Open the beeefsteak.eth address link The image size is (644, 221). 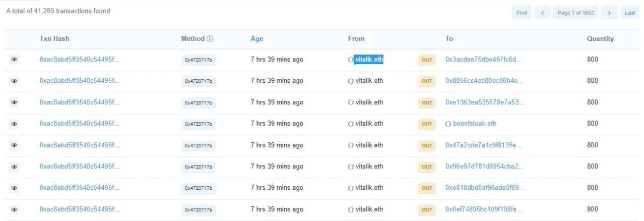[475, 124]
